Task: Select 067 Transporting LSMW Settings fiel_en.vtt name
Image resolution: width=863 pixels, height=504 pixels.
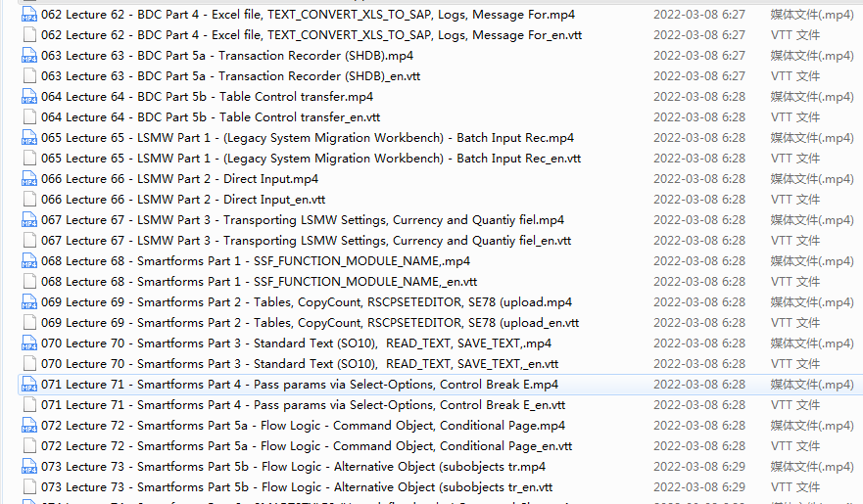Action: 306,241
